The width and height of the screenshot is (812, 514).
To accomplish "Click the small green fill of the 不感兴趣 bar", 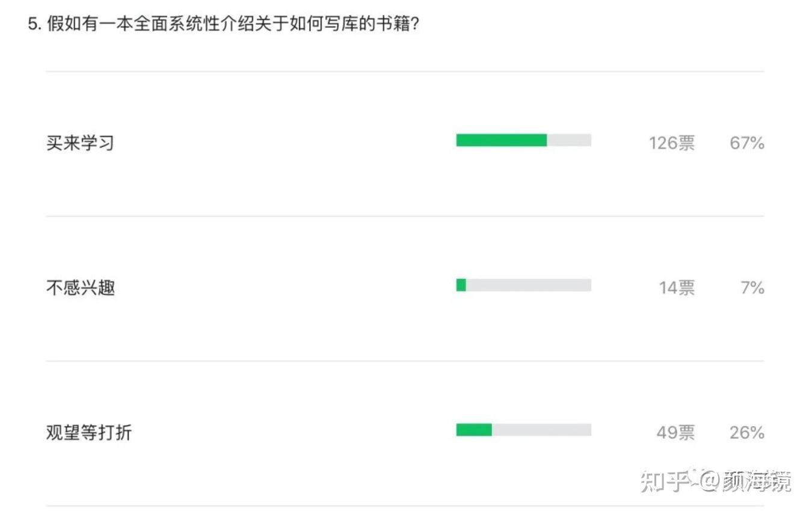I will click(x=461, y=285).
